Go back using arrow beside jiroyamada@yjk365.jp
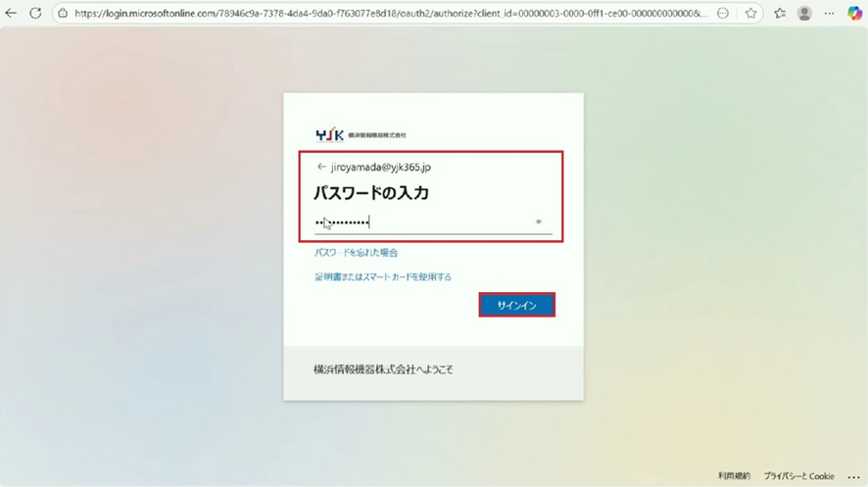The height and width of the screenshot is (487, 868). 321,168
